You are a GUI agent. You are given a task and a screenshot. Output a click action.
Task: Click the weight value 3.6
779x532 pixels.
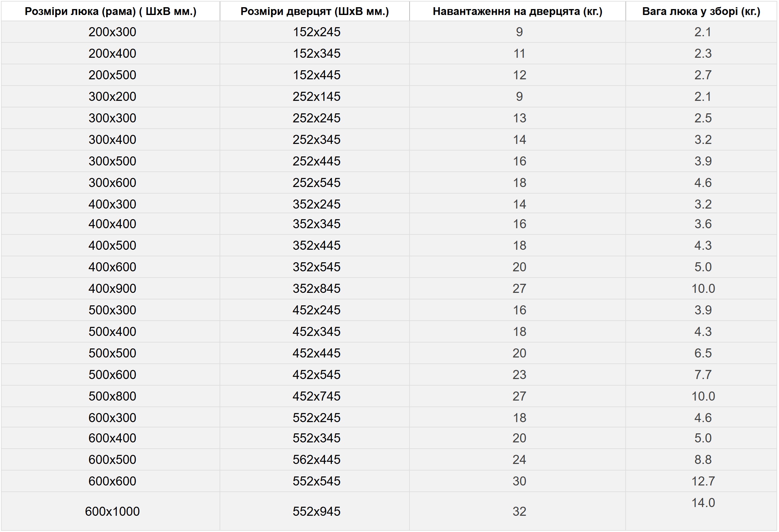(703, 224)
